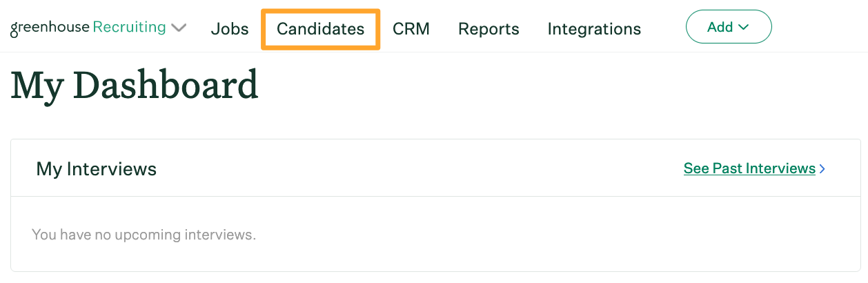
Task: Click the no upcoming interviews message
Action: coord(144,235)
